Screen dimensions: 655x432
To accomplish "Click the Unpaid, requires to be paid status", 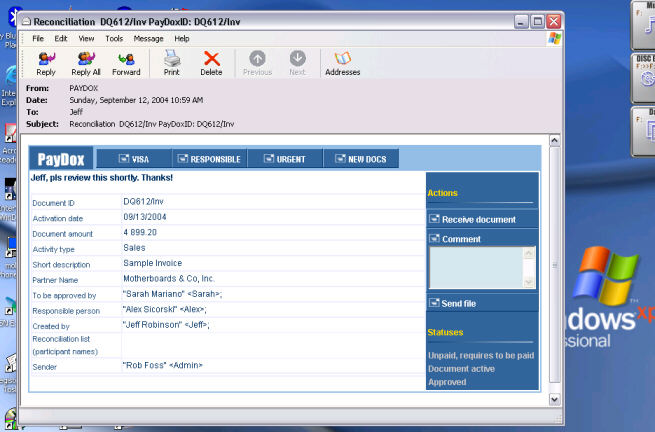I will [x=481, y=356].
